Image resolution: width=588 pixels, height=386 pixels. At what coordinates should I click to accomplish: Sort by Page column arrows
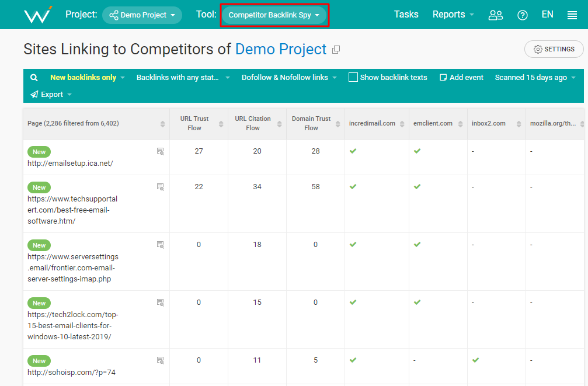pyautogui.click(x=162, y=124)
